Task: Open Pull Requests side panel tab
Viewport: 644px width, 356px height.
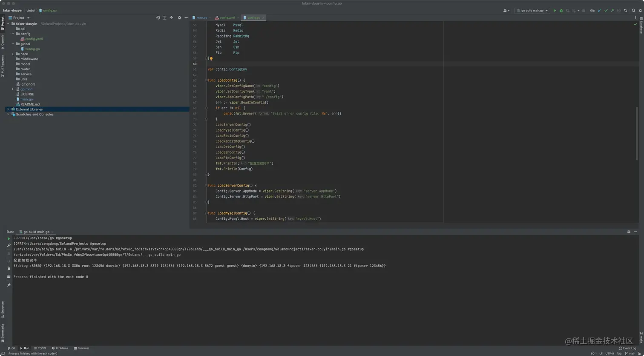Action: (3, 65)
